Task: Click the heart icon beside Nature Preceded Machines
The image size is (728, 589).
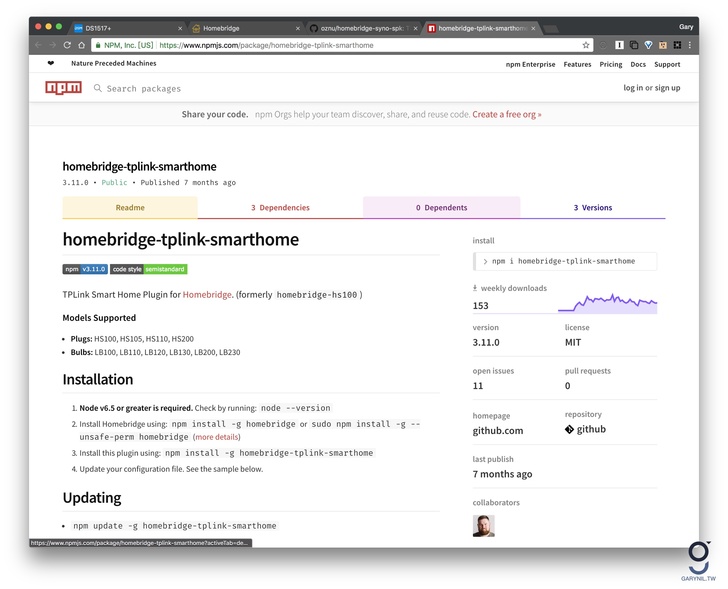Action: click(x=51, y=63)
